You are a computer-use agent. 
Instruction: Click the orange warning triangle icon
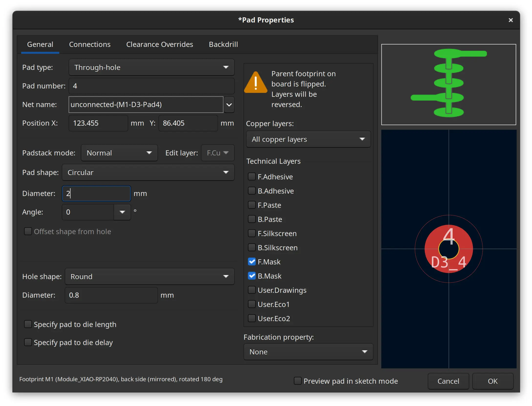coord(255,83)
